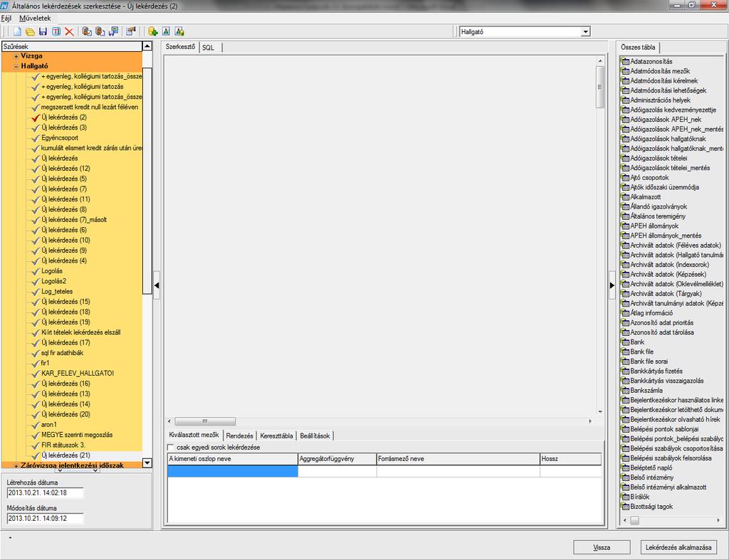Click the highlighted blue cell in the fields grid
This screenshot has height=560, width=729.
233,471
